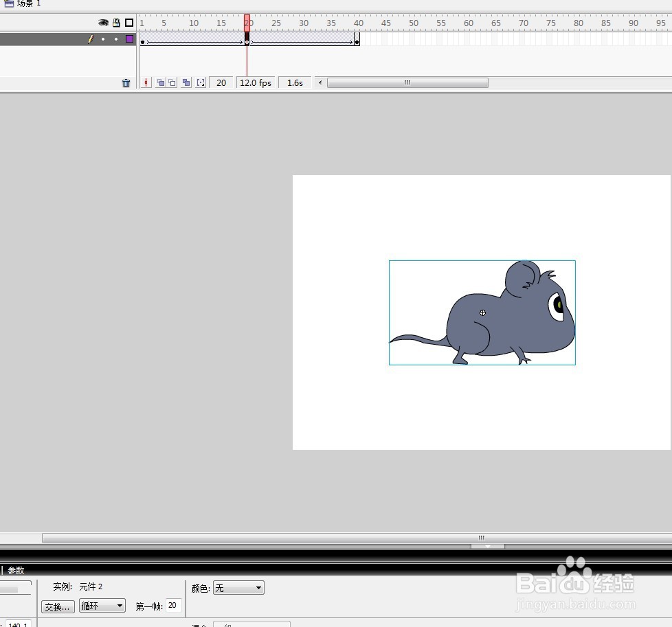Image resolution: width=672 pixels, height=627 pixels.
Task: Toggle lock all layers padlock icon
Action: (116, 22)
